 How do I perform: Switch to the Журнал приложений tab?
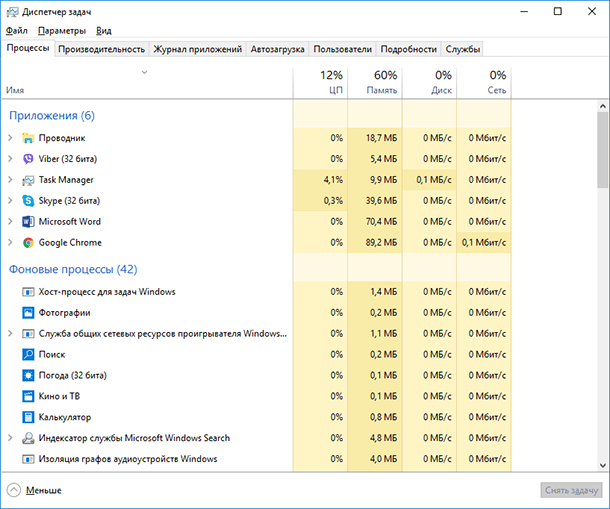tap(198, 49)
